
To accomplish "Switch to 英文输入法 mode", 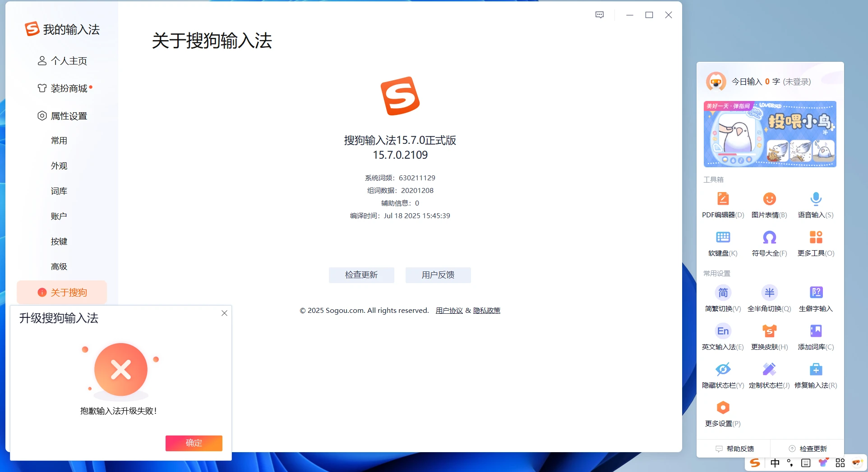I will [723, 331].
